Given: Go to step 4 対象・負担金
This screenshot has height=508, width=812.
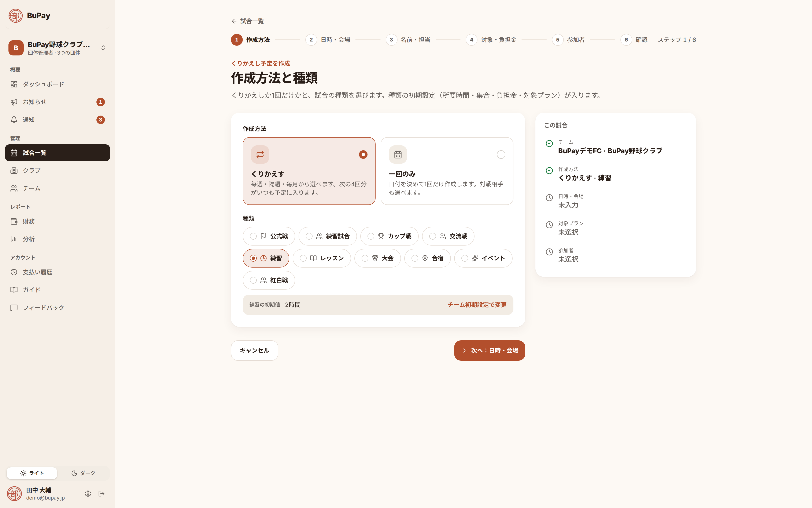Looking at the screenshot, I should click(x=491, y=40).
